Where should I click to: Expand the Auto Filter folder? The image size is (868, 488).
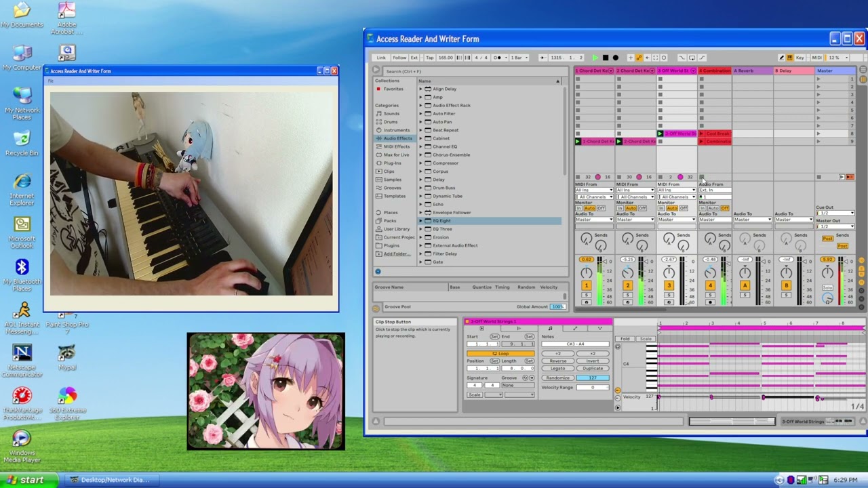pyautogui.click(x=420, y=114)
